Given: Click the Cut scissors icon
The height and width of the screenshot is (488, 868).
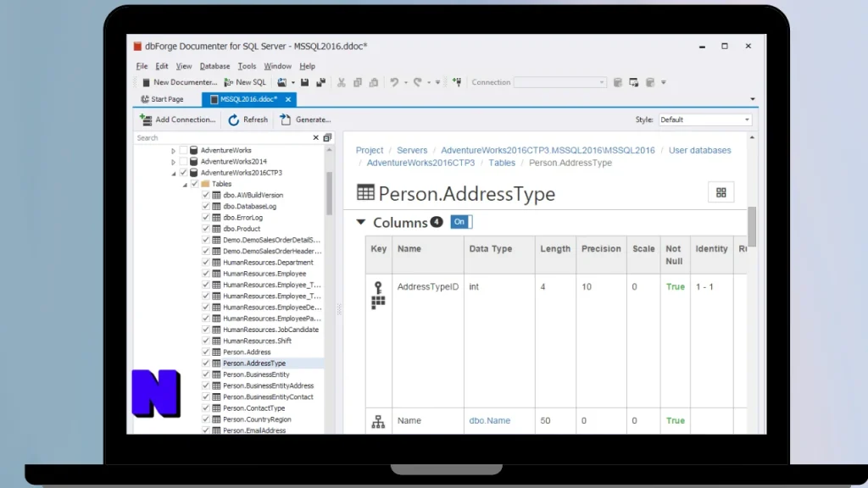Looking at the screenshot, I should pyautogui.click(x=342, y=82).
